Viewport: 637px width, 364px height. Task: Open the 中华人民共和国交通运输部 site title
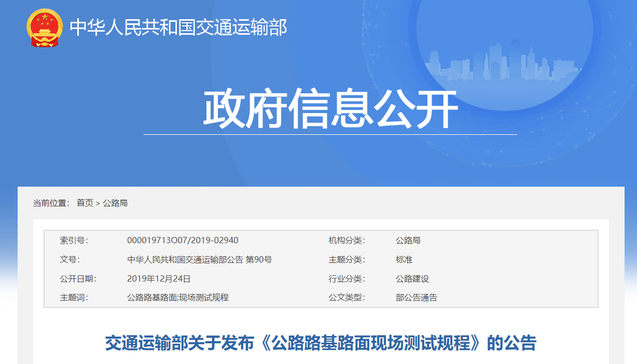178,27
